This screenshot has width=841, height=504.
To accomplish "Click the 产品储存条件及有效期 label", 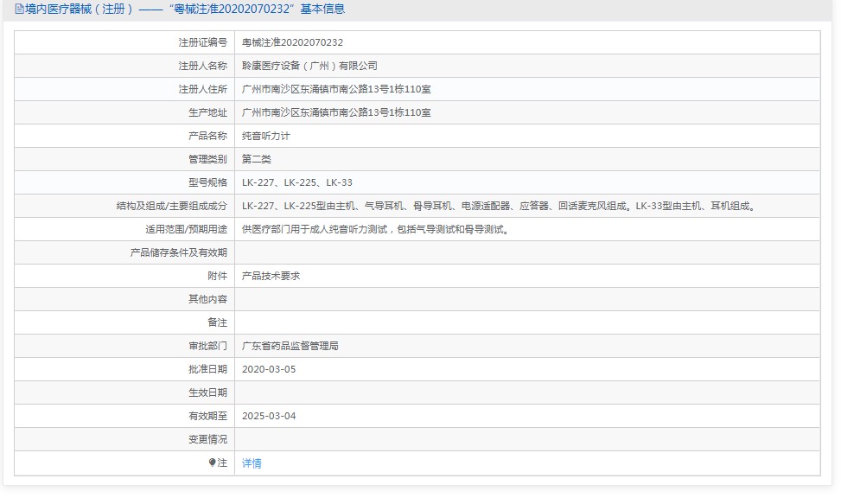I will point(179,252).
